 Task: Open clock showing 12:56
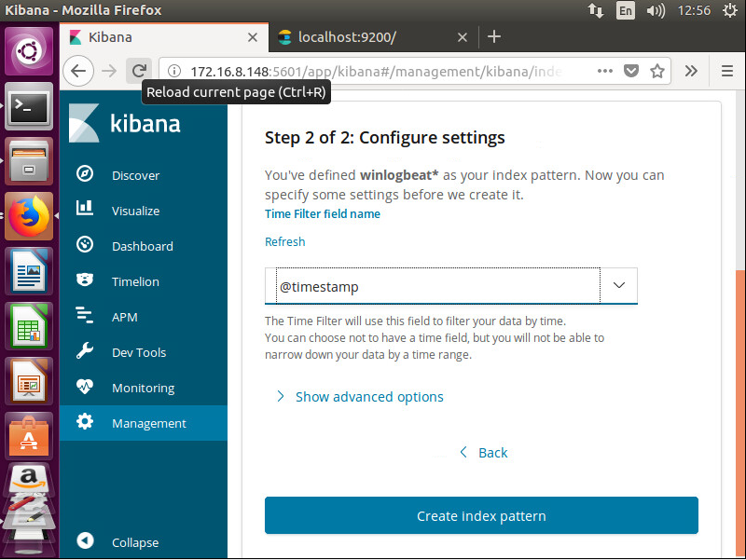(x=694, y=10)
